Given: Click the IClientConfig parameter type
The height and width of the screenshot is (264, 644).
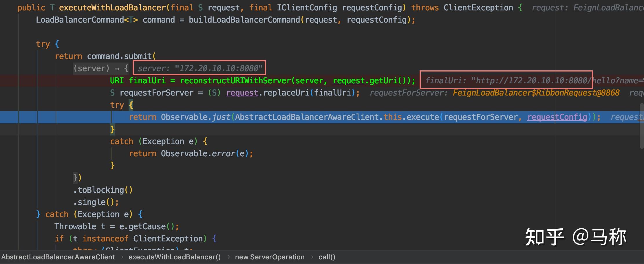Looking at the screenshot, I should coord(307,8).
